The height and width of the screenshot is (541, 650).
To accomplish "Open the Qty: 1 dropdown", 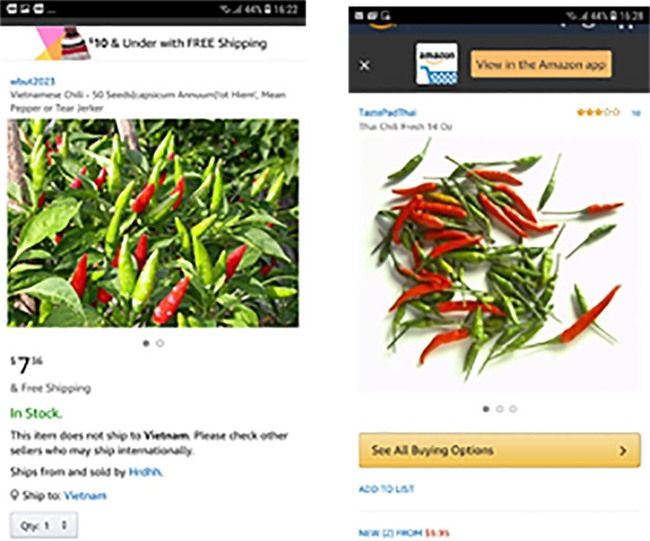I will tap(43, 525).
